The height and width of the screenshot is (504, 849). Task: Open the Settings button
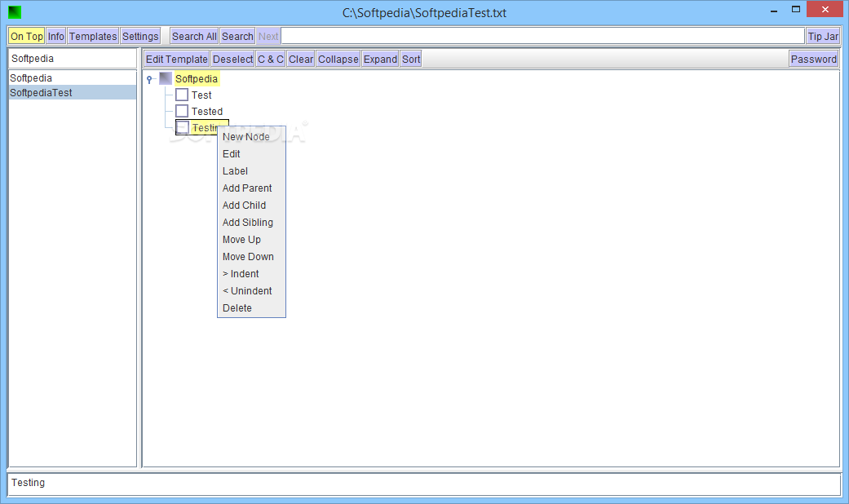pyautogui.click(x=140, y=36)
